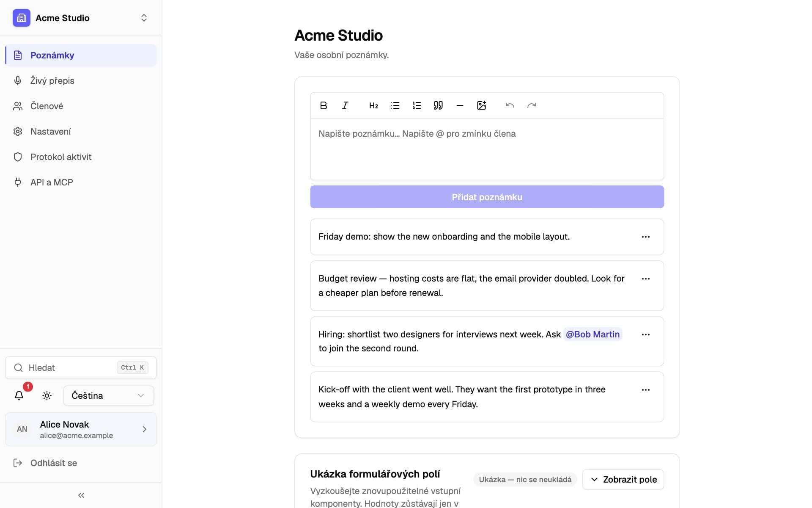The width and height of the screenshot is (812, 508).
Task: Open API a MCP page
Action: pyautogui.click(x=81, y=182)
